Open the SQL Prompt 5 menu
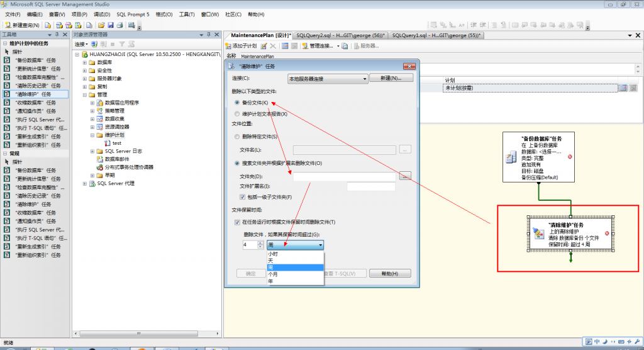644x350 pixels. (x=133, y=14)
